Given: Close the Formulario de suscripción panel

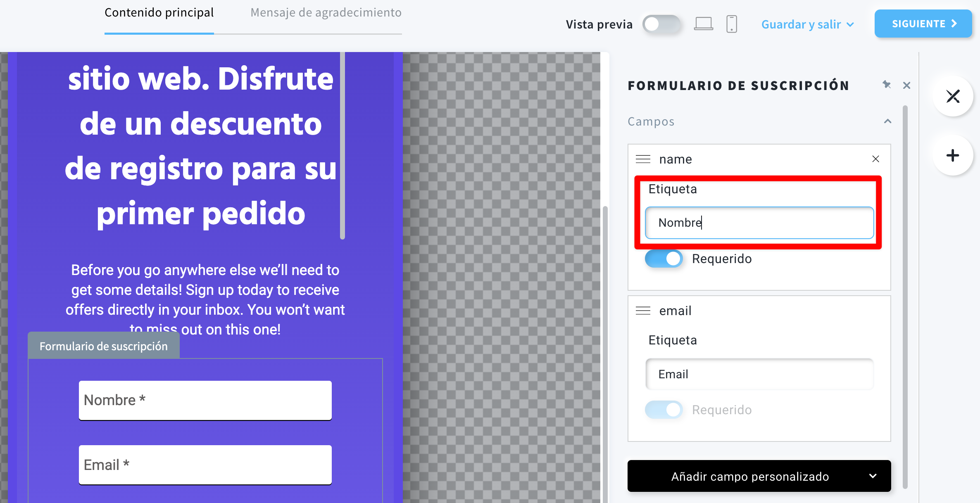Looking at the screenshot, I should 907,85.
